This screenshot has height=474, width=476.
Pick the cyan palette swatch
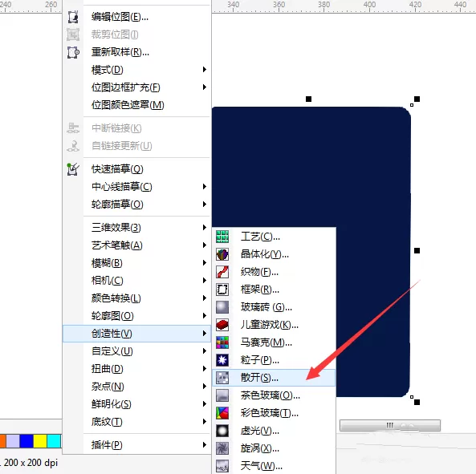coord(54,441)
